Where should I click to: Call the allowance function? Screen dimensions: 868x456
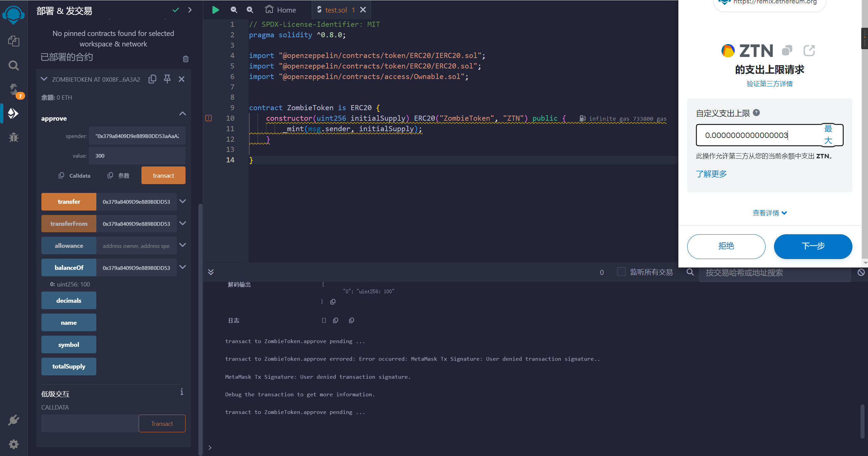tap(69, 245)
